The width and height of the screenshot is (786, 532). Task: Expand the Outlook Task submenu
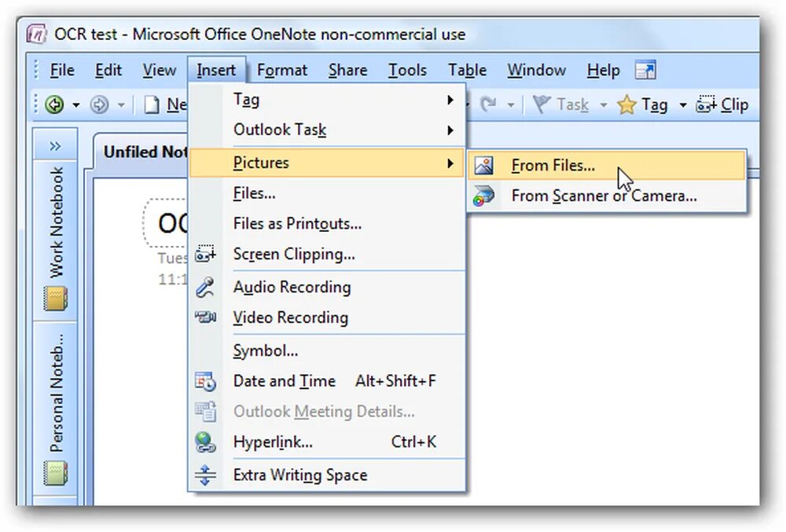pos(450,130)
